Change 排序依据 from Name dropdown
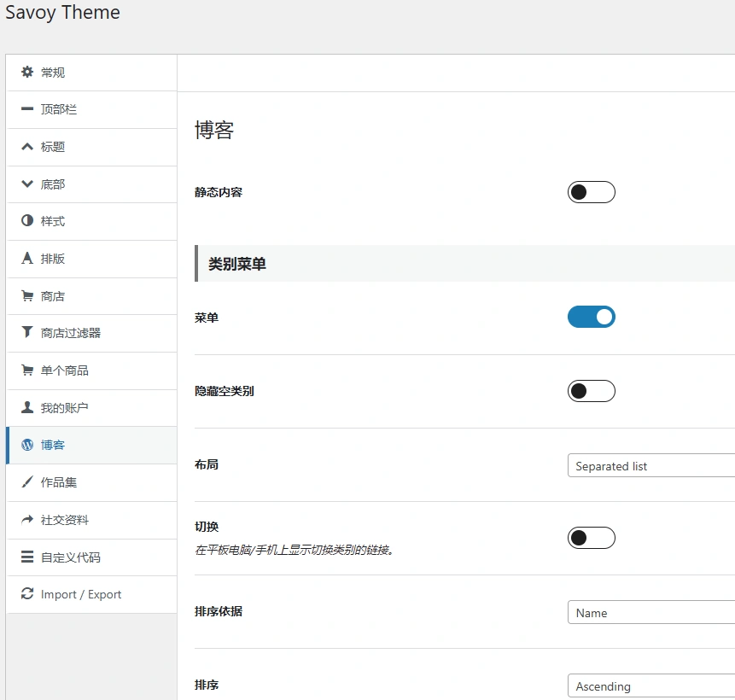This screenshot has width=735, height=700. (x=650, y=612)
